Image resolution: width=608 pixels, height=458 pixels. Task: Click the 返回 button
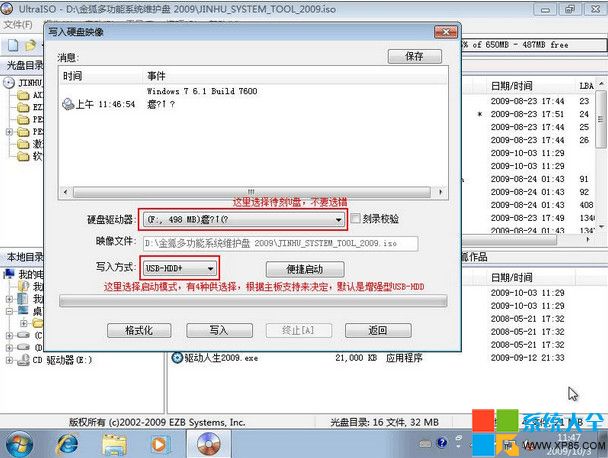378,330
